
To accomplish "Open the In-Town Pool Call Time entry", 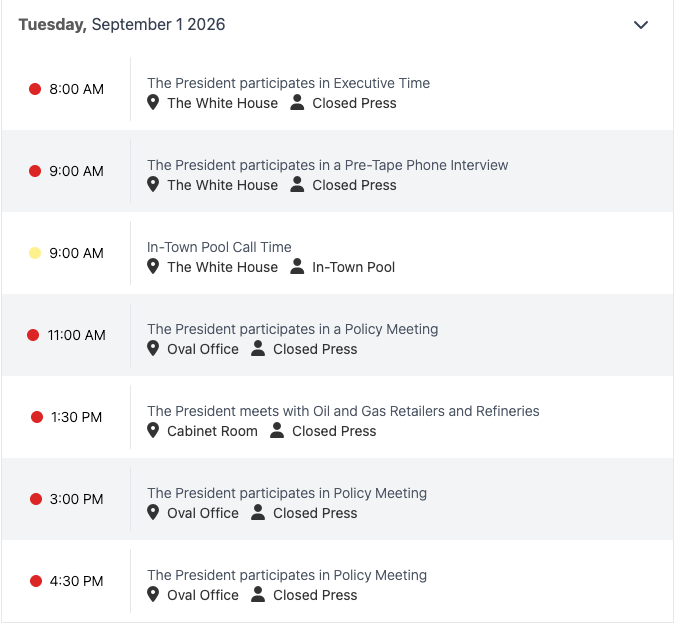I will [x=219, y=247].
